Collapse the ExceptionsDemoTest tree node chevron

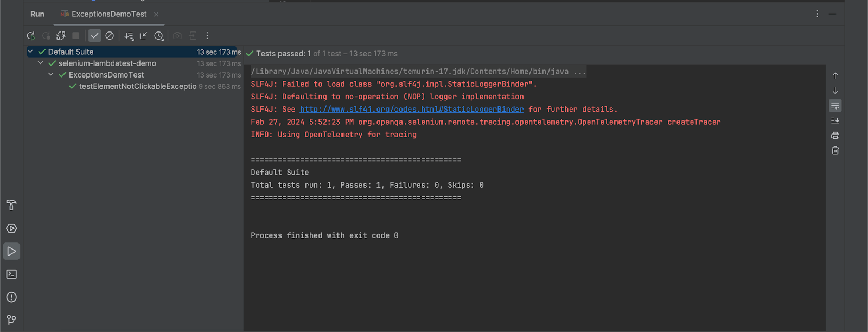(x=51, y=74)
